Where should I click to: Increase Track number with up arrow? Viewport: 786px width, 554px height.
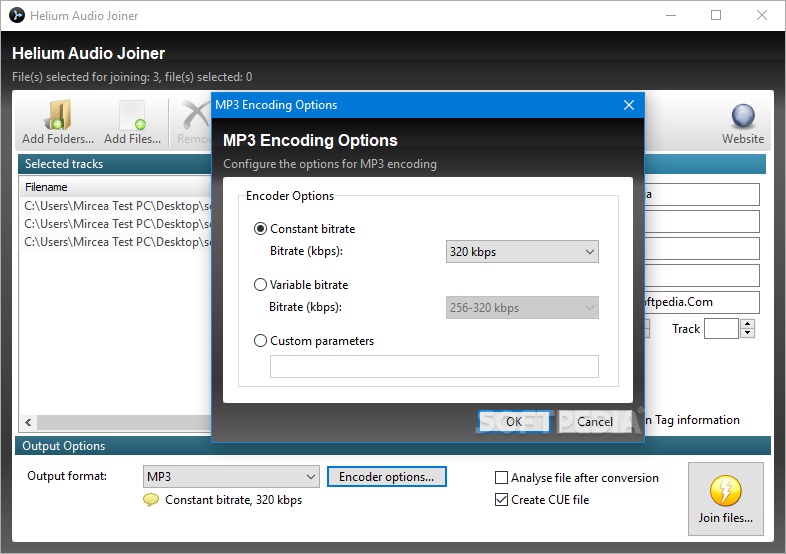click(747, 324)
